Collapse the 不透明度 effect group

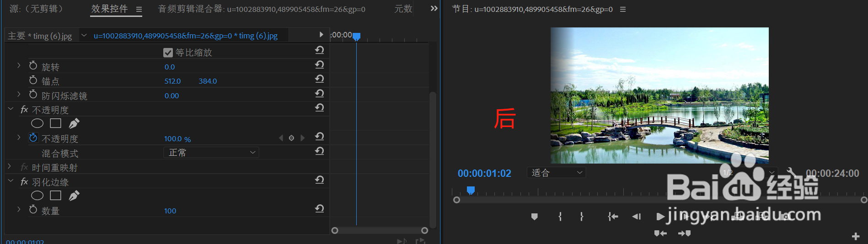pyautogui.click(x=11, y=109)
